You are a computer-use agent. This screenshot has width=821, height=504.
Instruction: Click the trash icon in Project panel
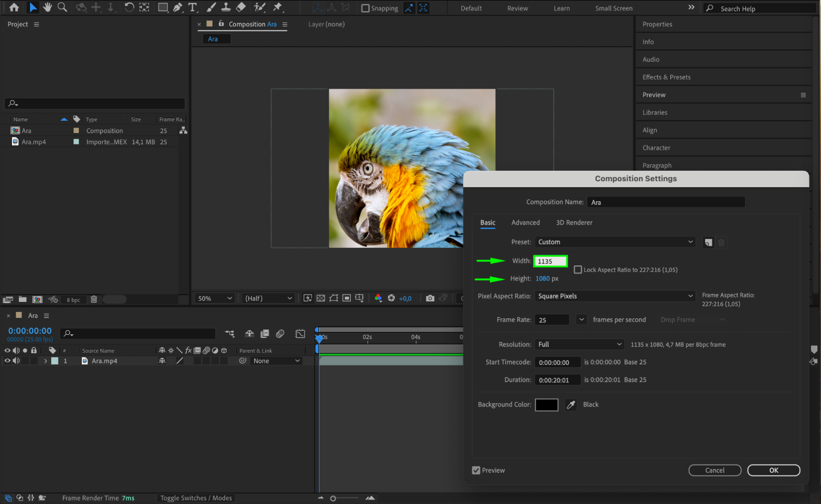coord(94,299)
